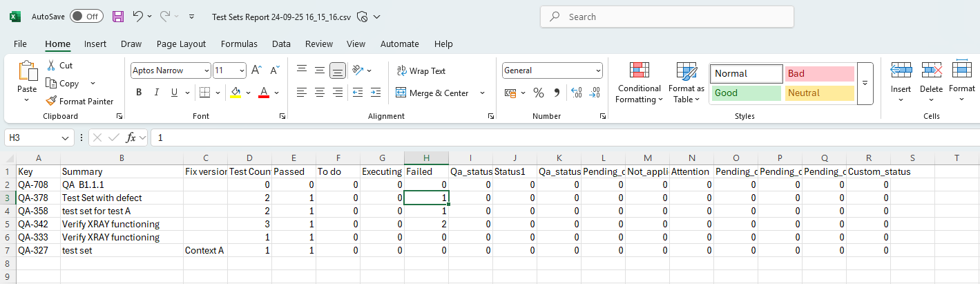Screen dimensions: 980x284
Task: Apply Percent Style number format
Action: click(538, 93)
